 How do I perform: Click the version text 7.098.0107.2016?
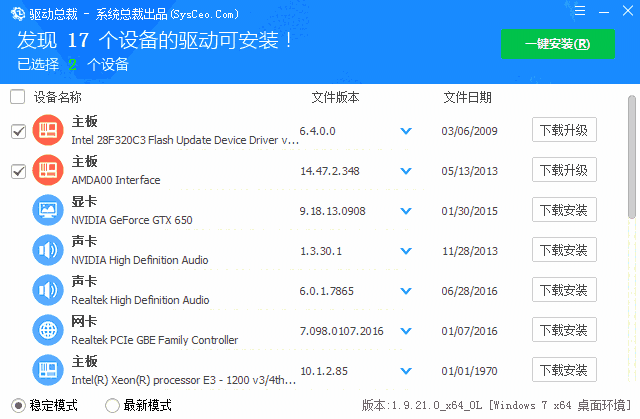pyautogui.click(x=342, y=331)
